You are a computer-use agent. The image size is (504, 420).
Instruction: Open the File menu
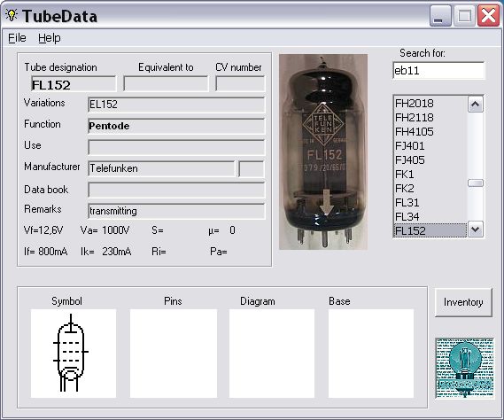[17, 38]
